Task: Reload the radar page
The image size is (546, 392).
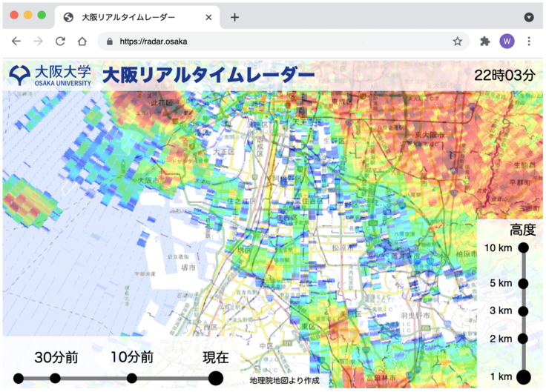Action: coord(60,41)
